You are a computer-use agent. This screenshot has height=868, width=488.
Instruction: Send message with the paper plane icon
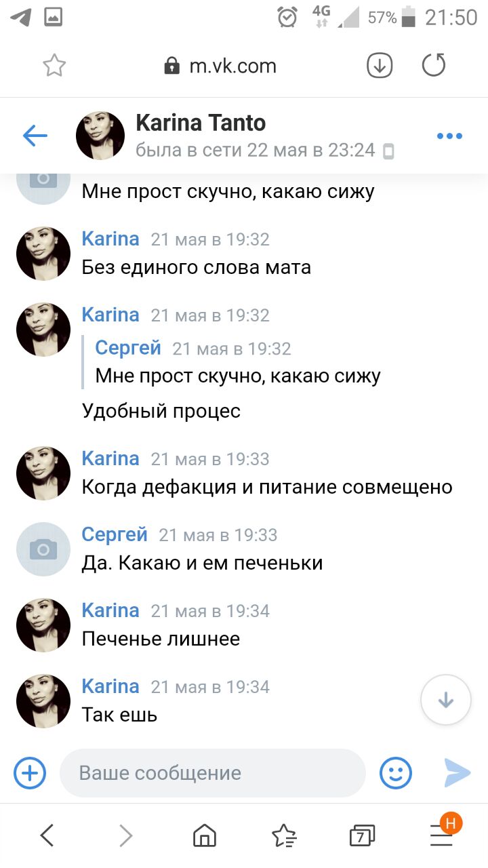pyautogui.click(x=457, y=772)
